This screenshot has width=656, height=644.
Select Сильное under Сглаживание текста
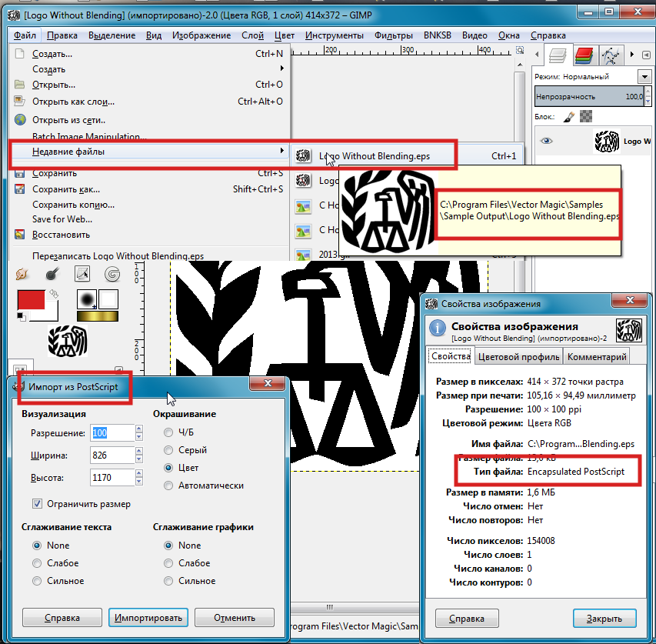tap(37, 581)
